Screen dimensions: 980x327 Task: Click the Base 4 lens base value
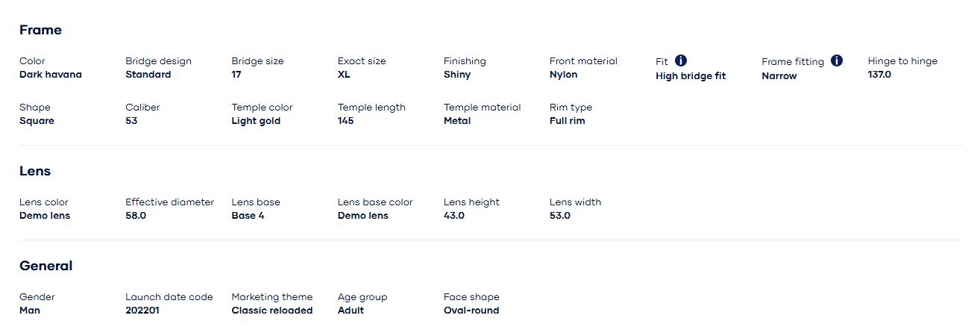pyautogui.click(x=248, y=216)
